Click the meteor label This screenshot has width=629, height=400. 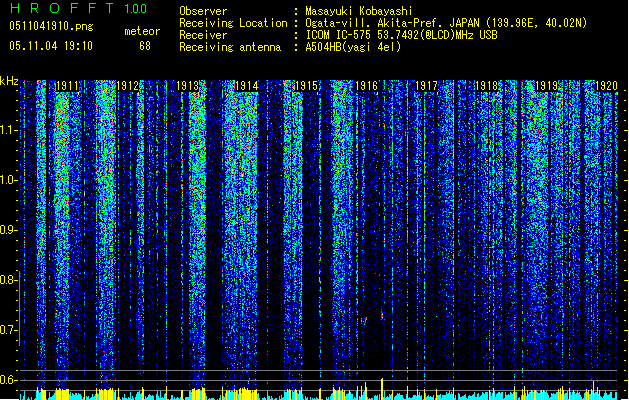(x=142, y=31)
